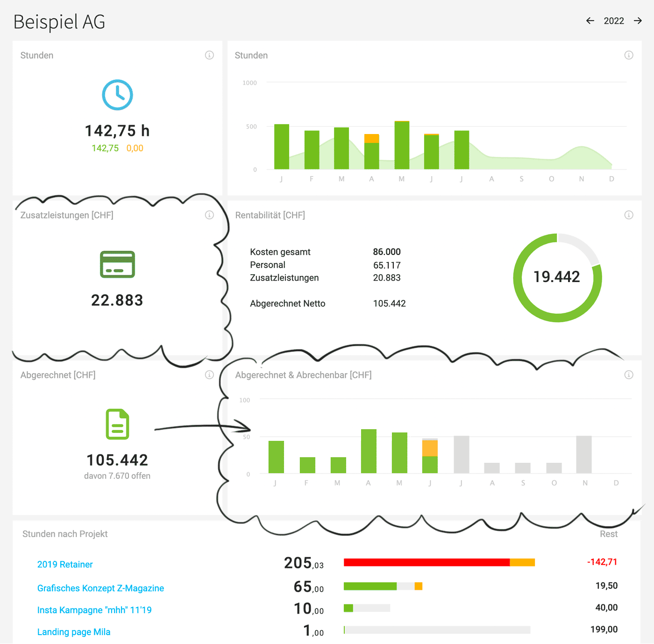Go to next year with right arrow
The image size is (654, 644).
(x=638, y=21)
